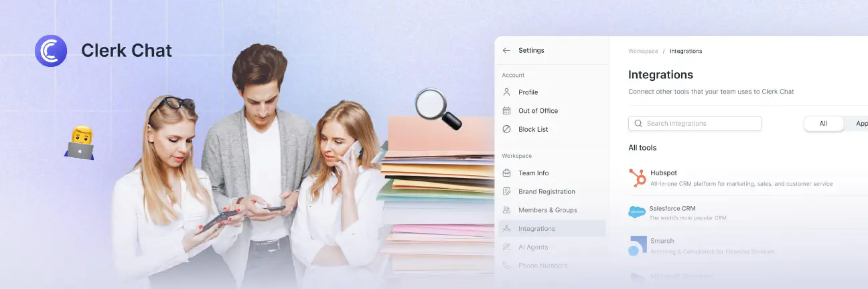868x289 pixels.
Task: Click the Salesforce cloud logo
Action: pos(638,212)
